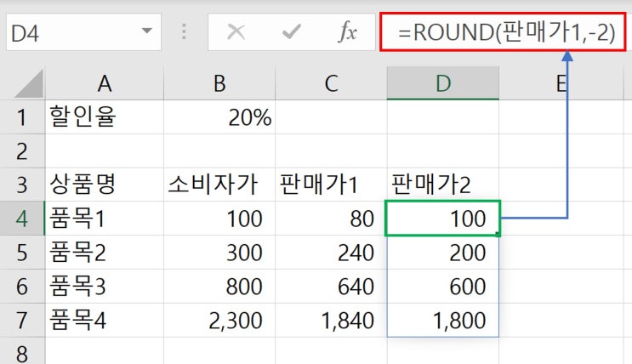Click 소비자가 value 800
Screen dimensions: 632x364
[219, 287]
